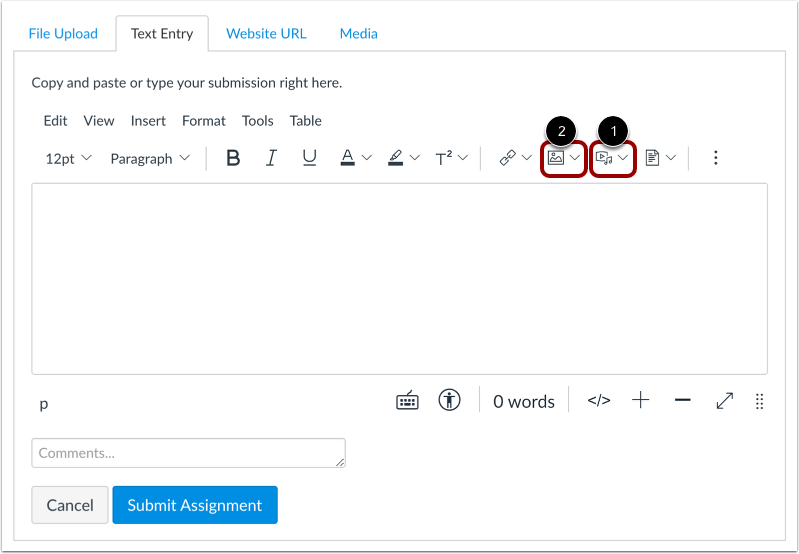Click the 0 words word count

[524, 402]
